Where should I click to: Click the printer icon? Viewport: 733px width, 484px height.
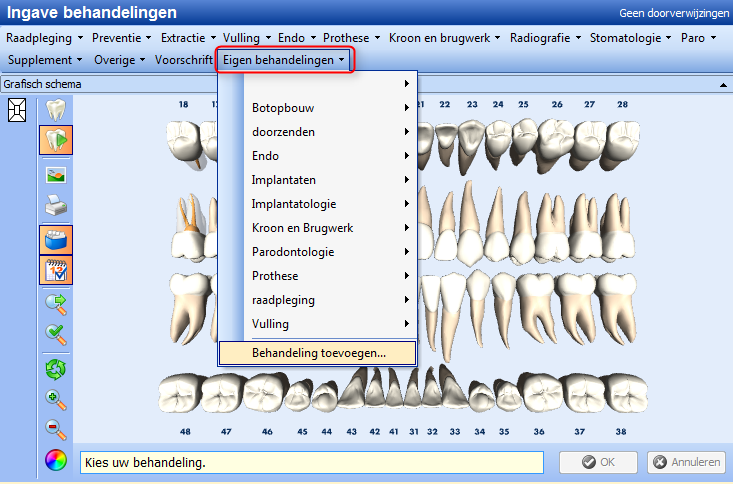tap(56, 206)
